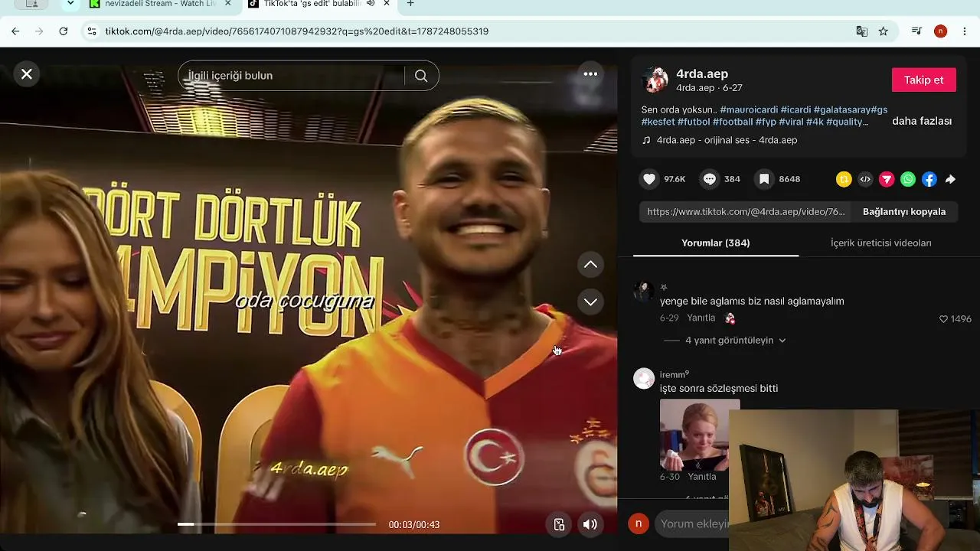Viewport: 980px width, 551px height.
Task: Close the TikTok video viewer
Action: click(x=27, y=74)
